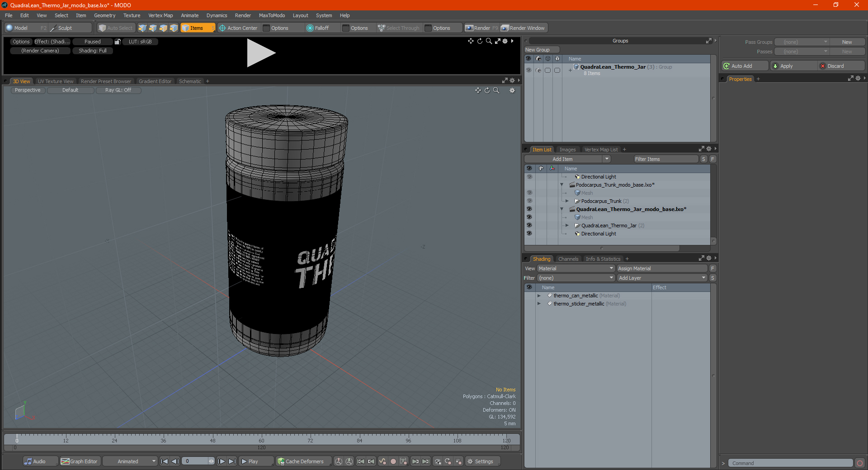Open MaxToModo menu

pos(272,15)
